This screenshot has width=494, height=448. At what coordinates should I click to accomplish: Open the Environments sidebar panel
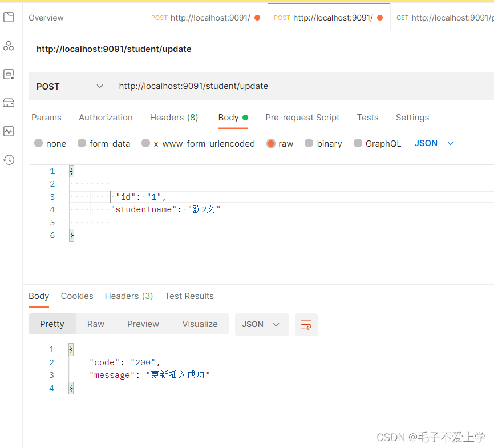(x=9, y=74)
